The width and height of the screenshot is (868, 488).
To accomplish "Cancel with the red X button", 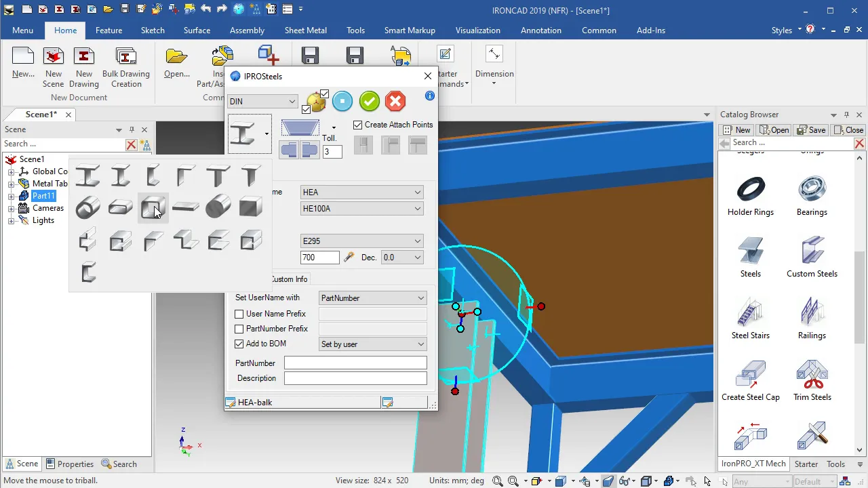I will tap(395, 102).
